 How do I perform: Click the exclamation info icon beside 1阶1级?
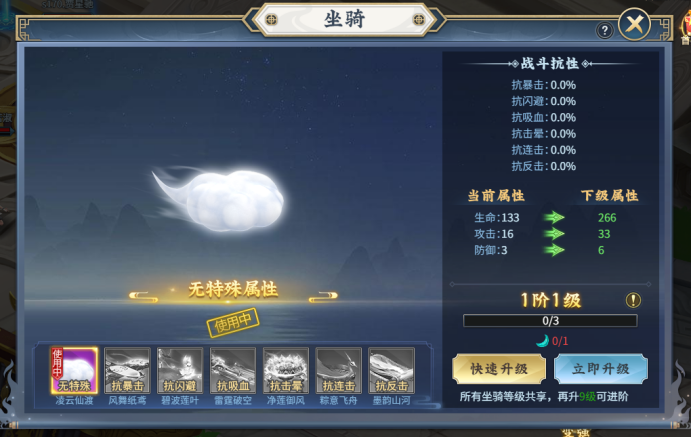coord(633,300)
